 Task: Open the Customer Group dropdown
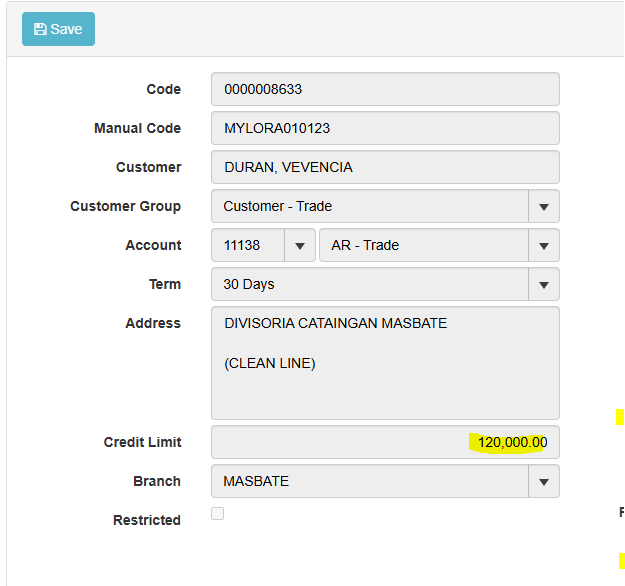[x=543, y=206]
